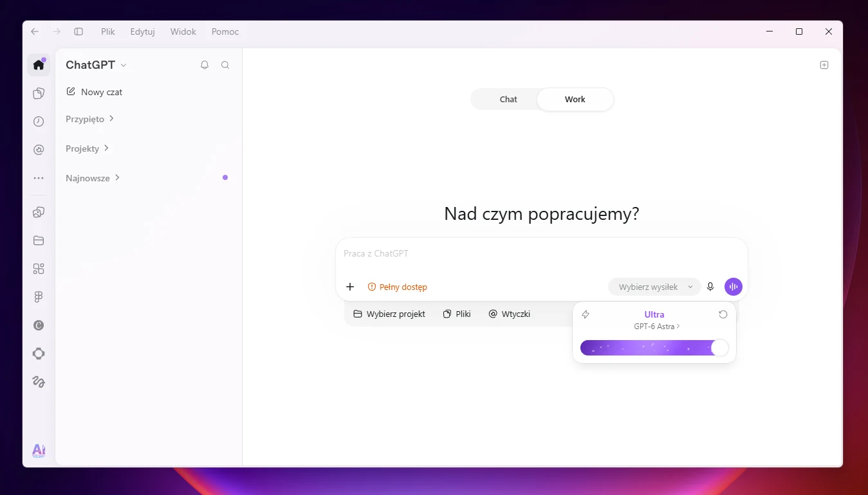Click the plus attach button in the prompt
This screenshot has height=495, width=868.
[x=350, y=287]
